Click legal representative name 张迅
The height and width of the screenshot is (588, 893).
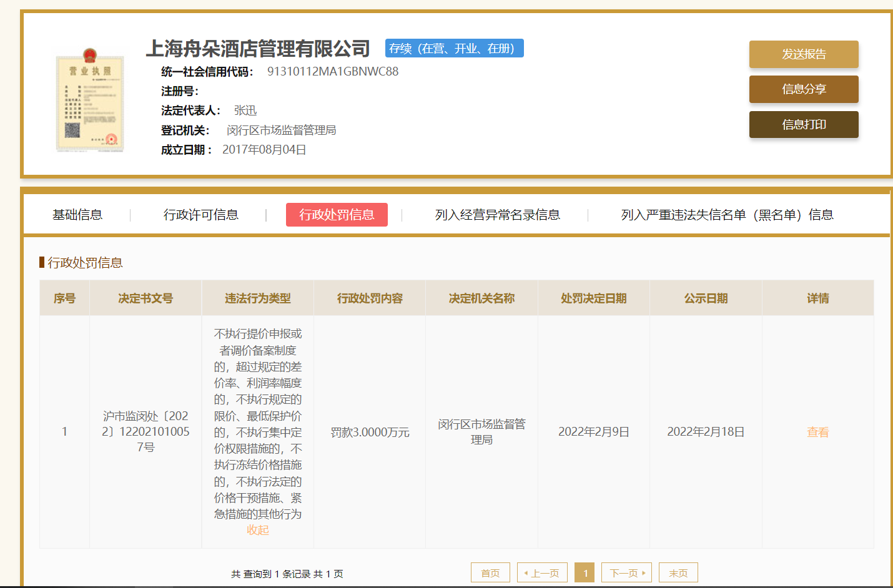pos(245,110)
